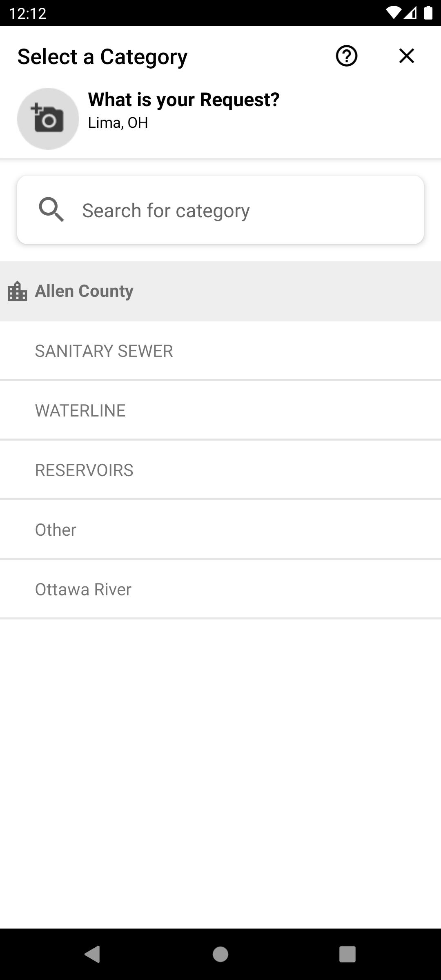Tap the Allen County building icon
Screen dimensions: 441x980
[x=18, y=291]
